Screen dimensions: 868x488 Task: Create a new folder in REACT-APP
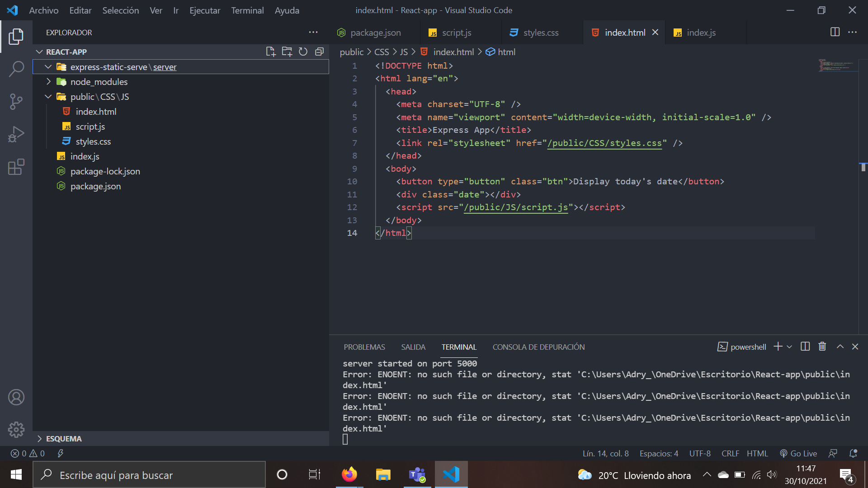287,52
